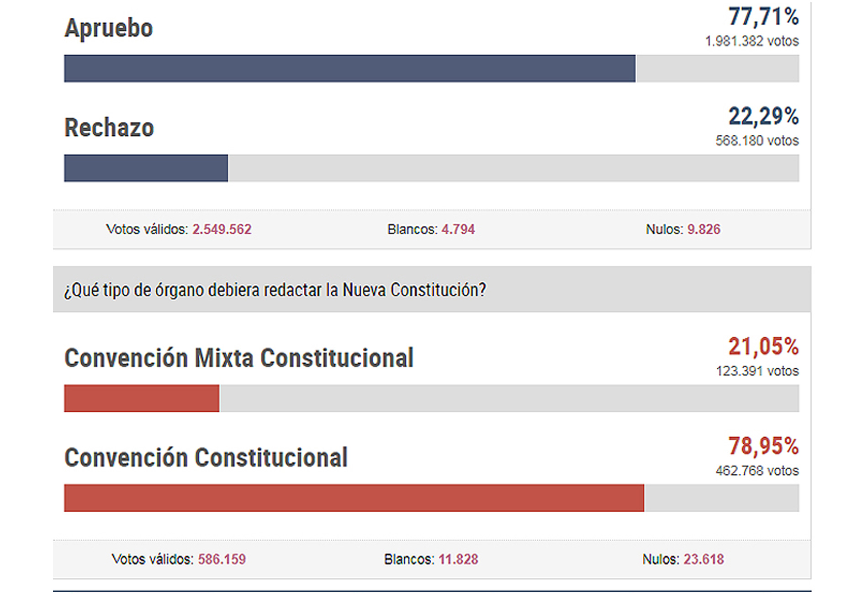Click the 21,05% red percentage
Image resolution: width=868 pixels, height=594 pixels.
tap(763, 346)
